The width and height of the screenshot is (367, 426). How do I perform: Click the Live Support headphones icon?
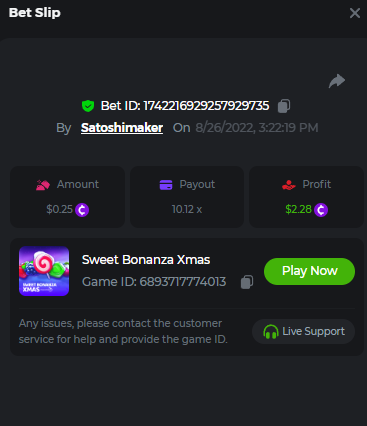coord(271,332)
